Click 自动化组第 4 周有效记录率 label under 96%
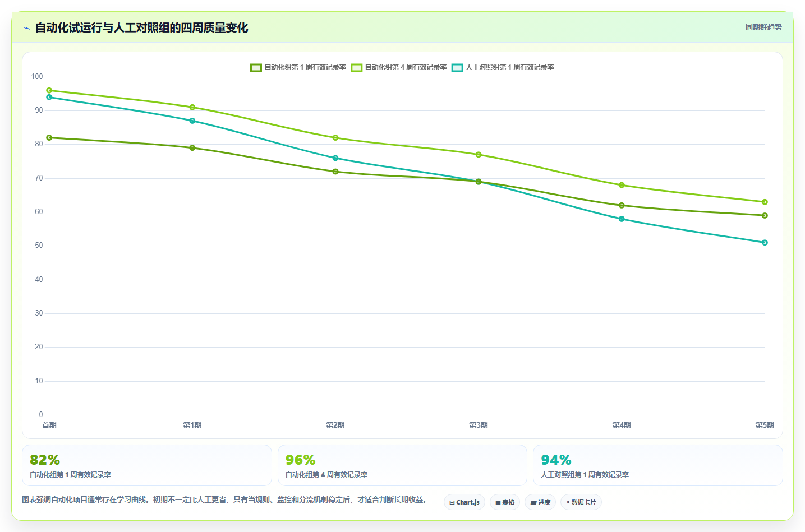Screen dimensions: 805x532 pyautogui.click(x=326, y=475)
